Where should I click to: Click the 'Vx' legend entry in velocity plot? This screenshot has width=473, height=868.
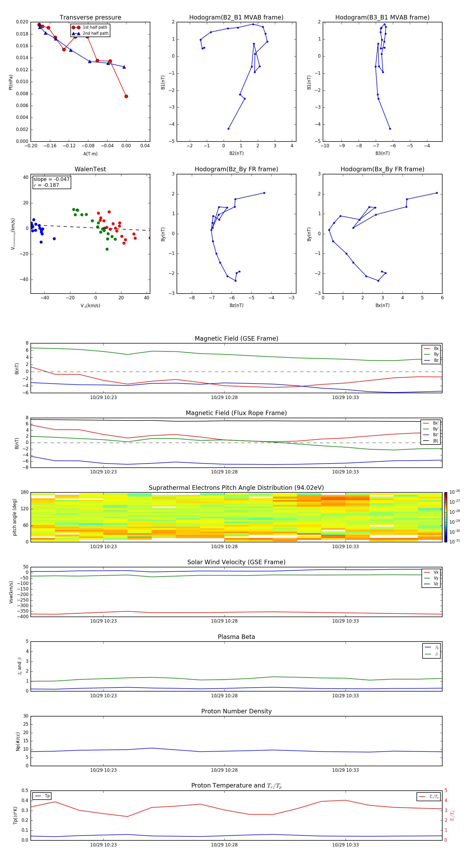click(x=431, y=572)
